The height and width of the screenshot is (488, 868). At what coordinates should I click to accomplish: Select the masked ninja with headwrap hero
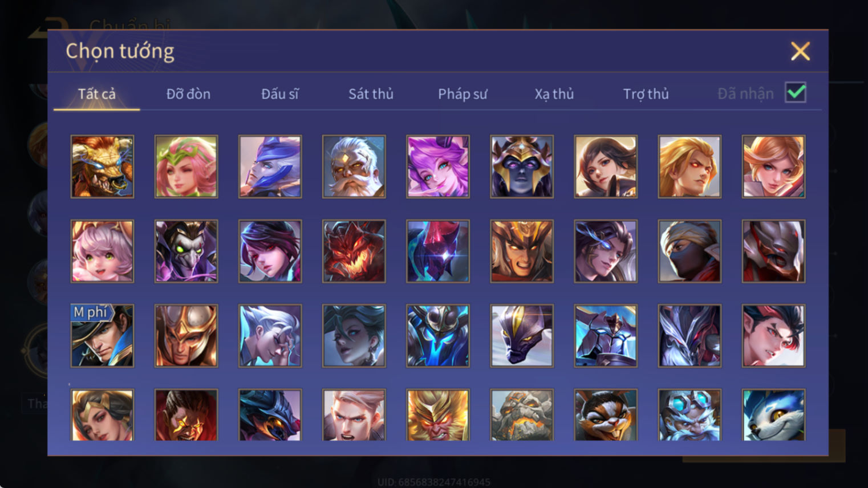pyautogui.click(x=689, y=251)
